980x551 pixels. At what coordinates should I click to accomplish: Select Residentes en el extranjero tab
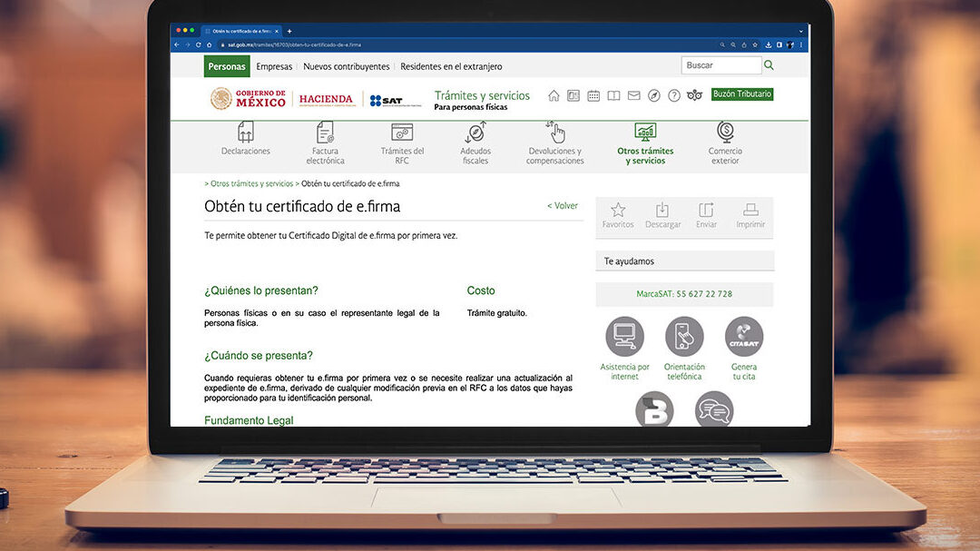pyautogui.click(x=451, y=66)
